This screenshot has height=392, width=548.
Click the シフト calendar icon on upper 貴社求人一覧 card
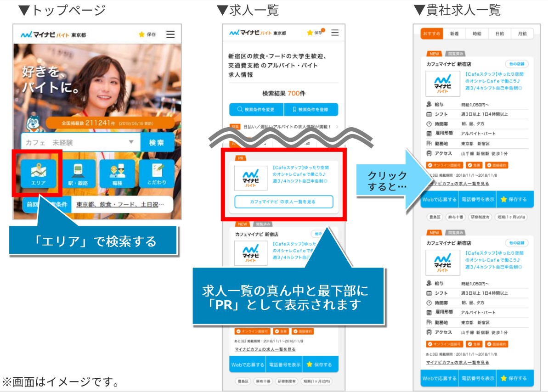pos(429,114)
